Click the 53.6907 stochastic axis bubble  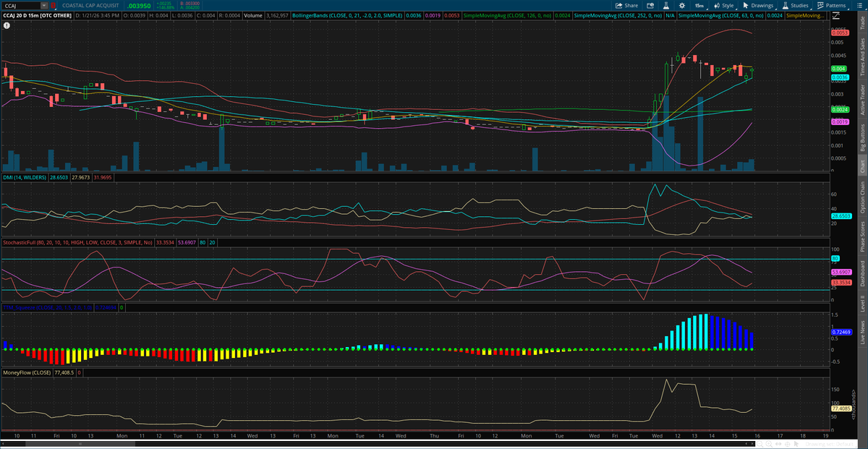click(x=841, y=272)
